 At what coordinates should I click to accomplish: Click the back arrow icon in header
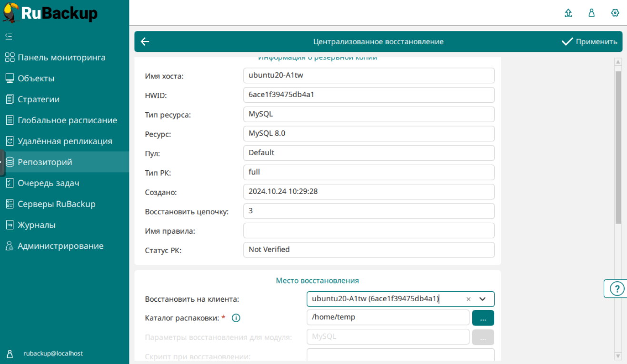[145, 42]
